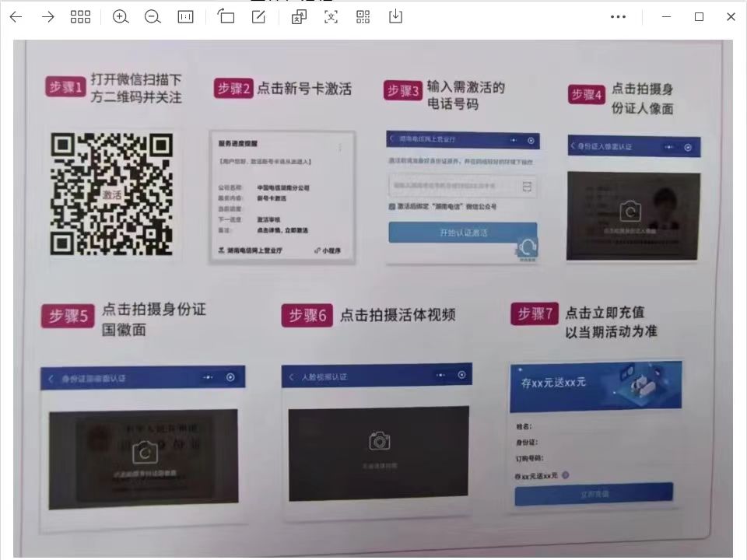Zoom out of the image

[x=153, y=16]
